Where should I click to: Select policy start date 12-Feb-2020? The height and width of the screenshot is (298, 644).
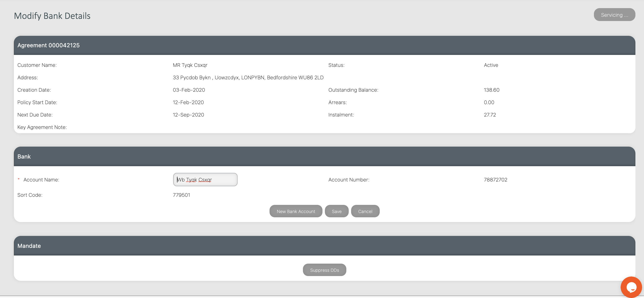coord(188,102)
